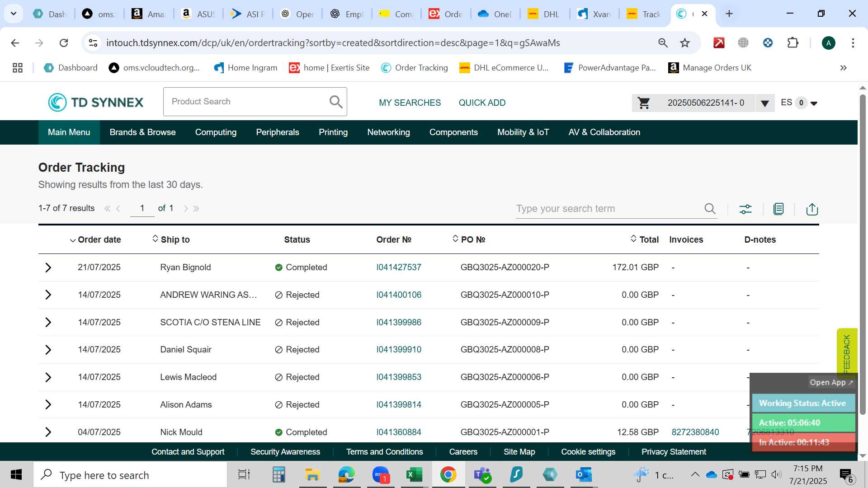
Task: Open the Mobility & IoT menu
Action: click(x=523, y=132)
